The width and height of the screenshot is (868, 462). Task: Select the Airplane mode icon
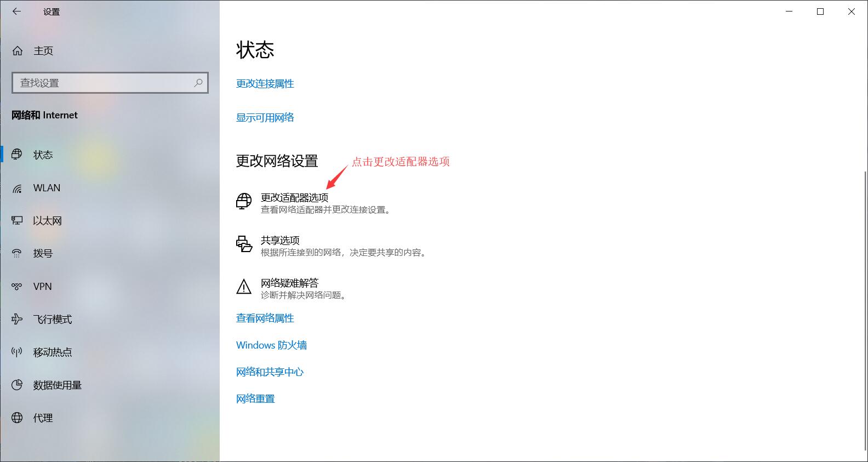click(17, 319)
